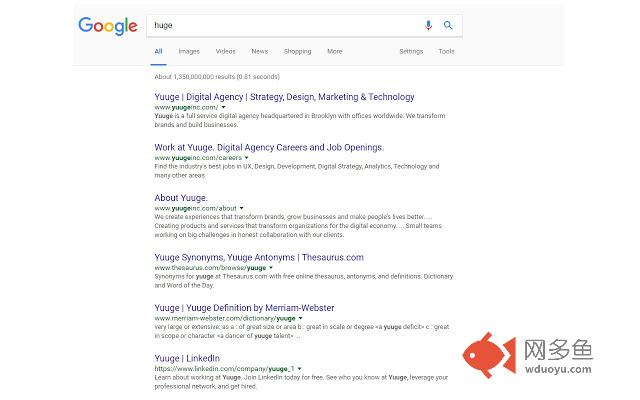Open 'Yuuge Definition by Merriam-Webster' result
Screen dimensions: 640x400
(244, 308)
